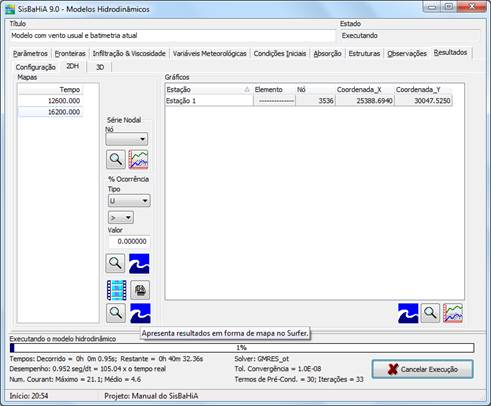Minimize the SisBaHiA window

point(432,7)
